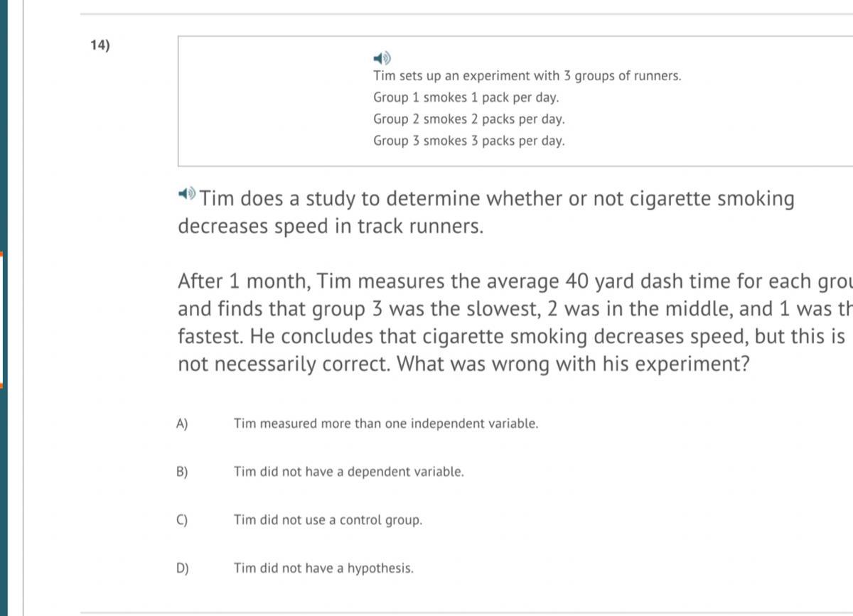The width and height of the screenshot is (853, 616).
Task: Click the sentence about 3 groups of runners
Action: point(527,76)
